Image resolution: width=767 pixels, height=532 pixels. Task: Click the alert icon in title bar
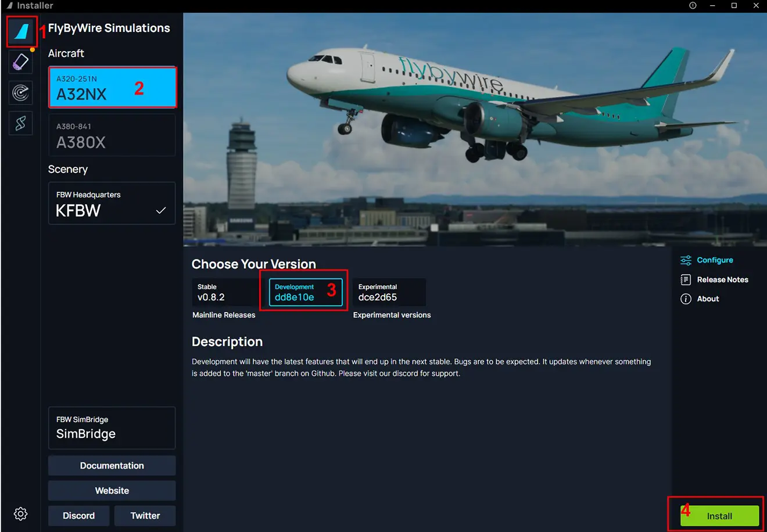(693, 5)
